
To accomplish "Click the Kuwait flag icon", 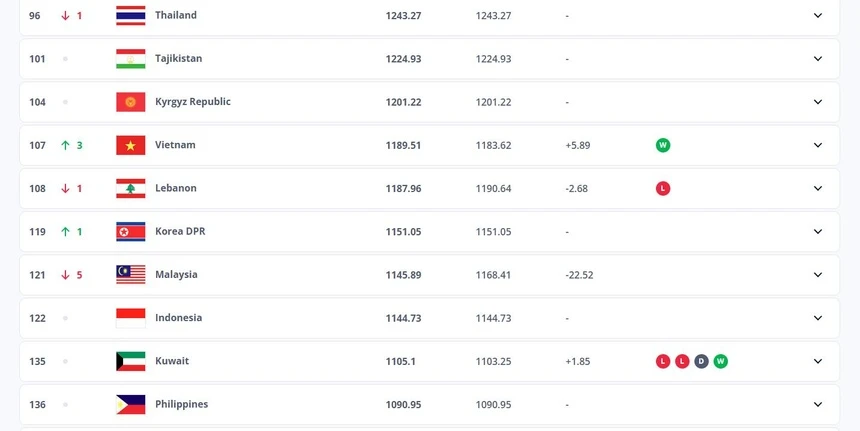I will click(x=130, y=361).
